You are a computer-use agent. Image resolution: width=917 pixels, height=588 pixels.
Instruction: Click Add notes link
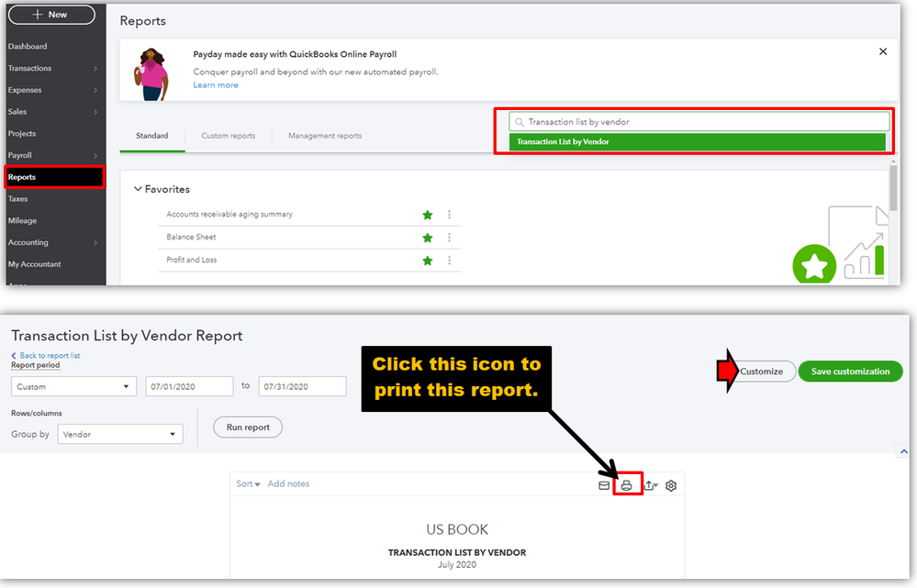tap(288, 484)
